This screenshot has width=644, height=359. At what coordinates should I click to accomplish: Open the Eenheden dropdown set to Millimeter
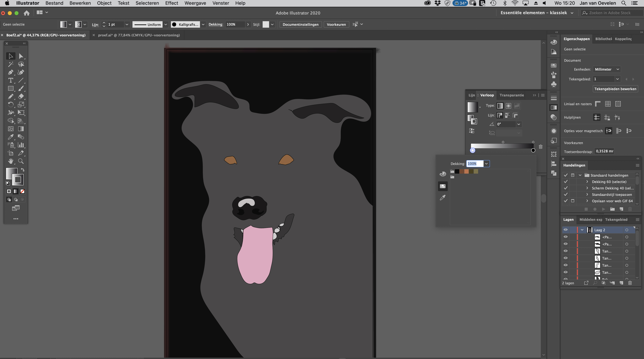pyautogui.click(x=607, y=69)
